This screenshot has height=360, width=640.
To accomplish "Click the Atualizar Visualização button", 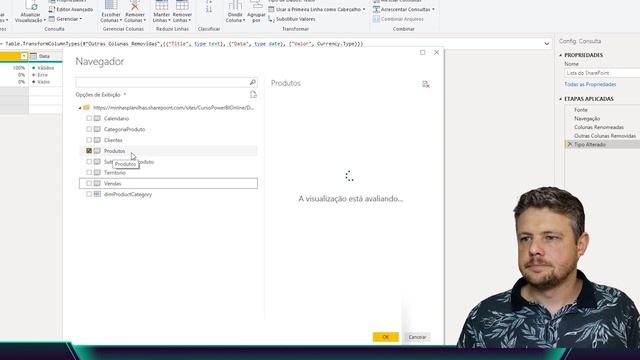I will [x=30, y=12].
